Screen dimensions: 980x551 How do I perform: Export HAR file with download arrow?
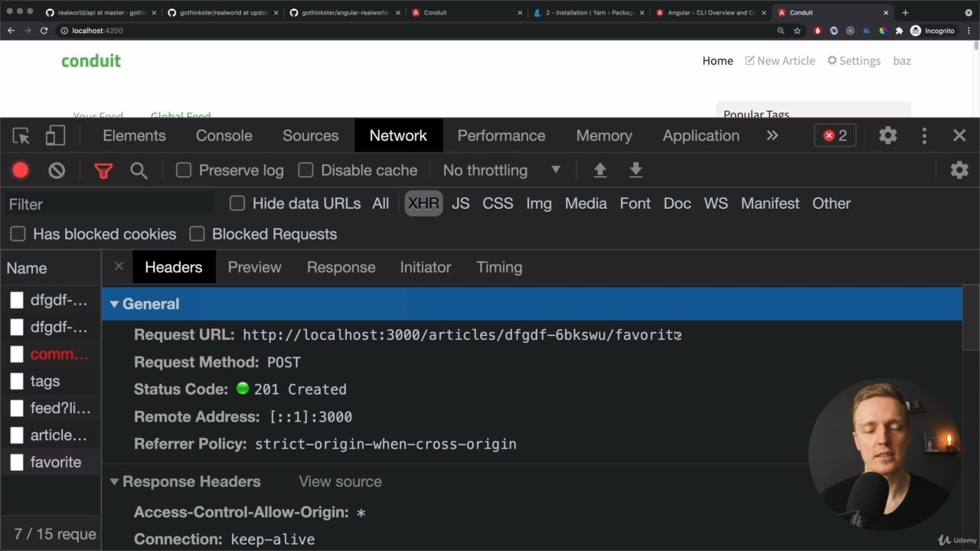(x=635, y=170)
